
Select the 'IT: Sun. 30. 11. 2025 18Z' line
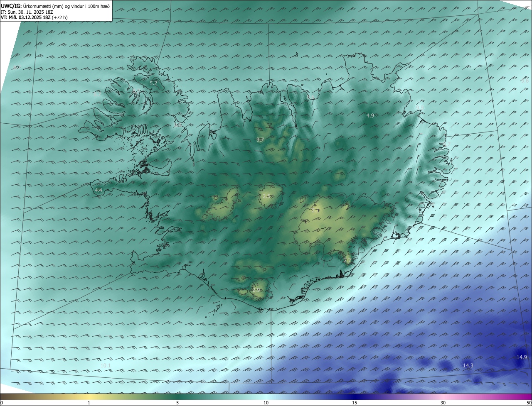click(x=27, y=12)
